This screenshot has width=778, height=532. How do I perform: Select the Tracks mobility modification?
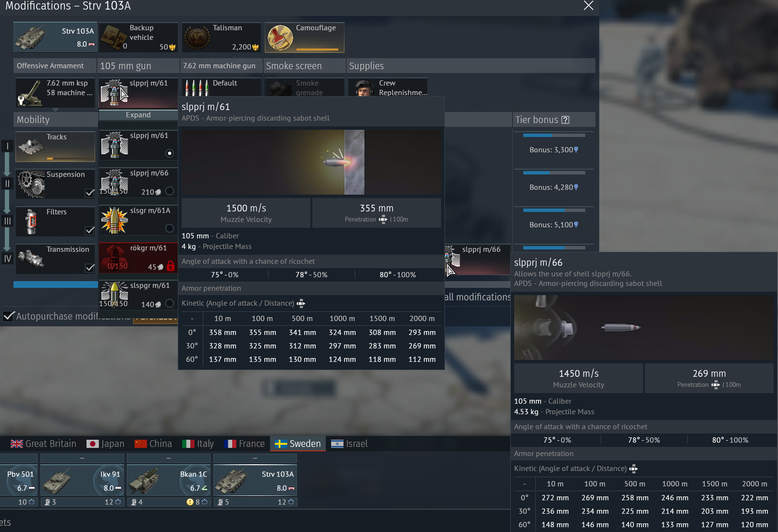click(x=55, y=147)
